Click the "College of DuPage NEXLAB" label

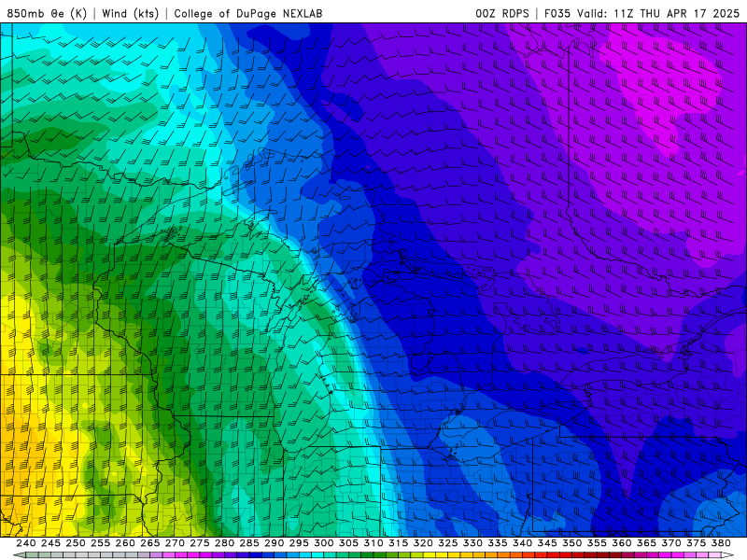pos(247,13)
